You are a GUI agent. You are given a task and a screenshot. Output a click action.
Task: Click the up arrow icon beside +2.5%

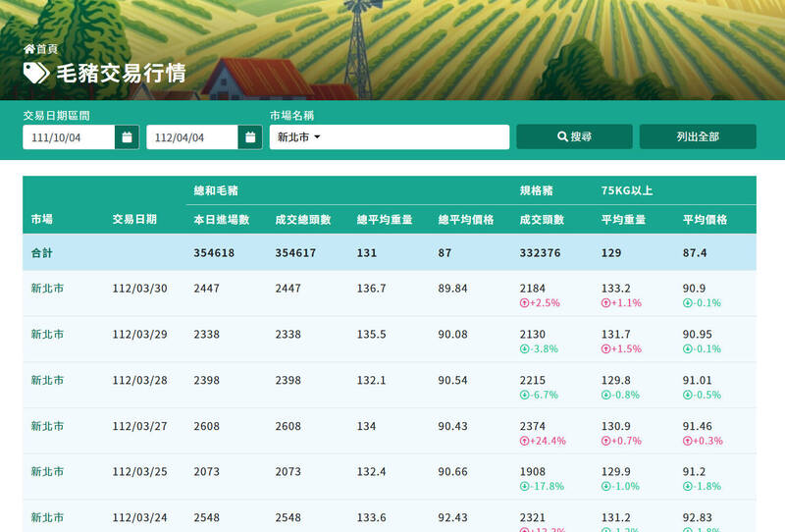525,303
